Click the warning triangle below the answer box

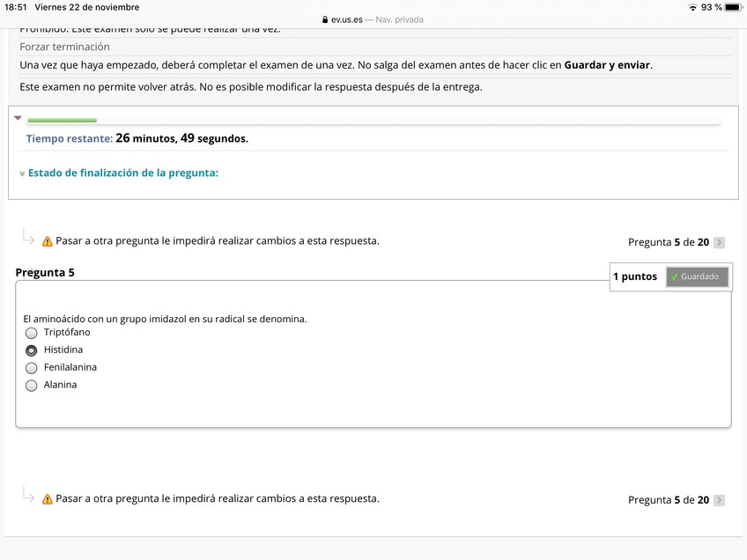(48, 499)
